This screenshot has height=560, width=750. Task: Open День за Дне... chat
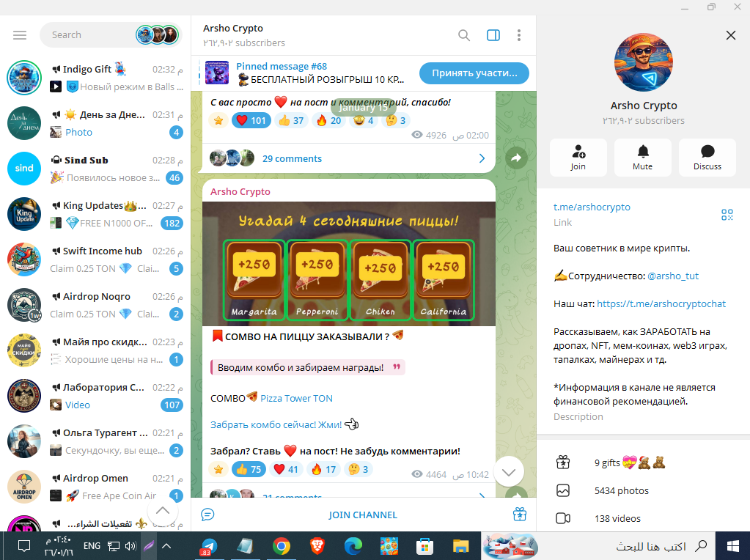95,123
